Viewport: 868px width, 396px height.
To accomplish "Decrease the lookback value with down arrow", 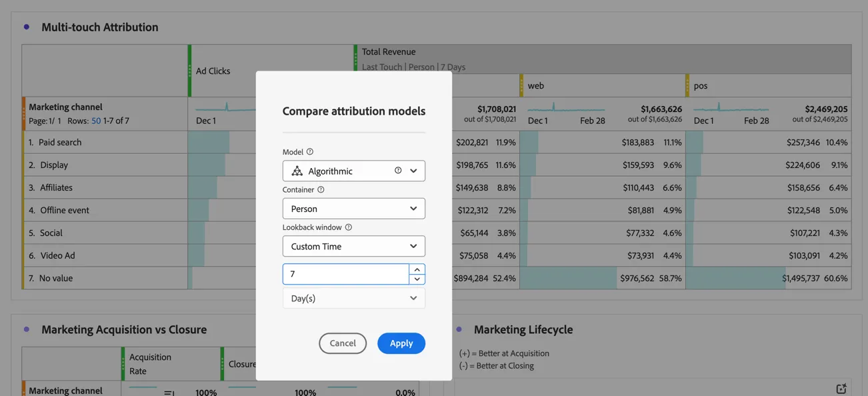I will tap(417, 279).
